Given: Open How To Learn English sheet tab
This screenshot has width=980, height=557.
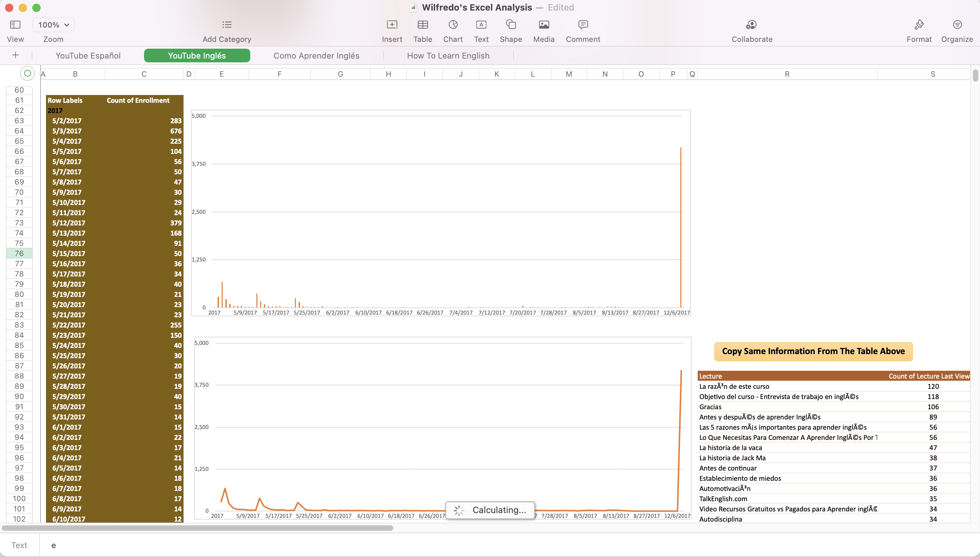Looking at the screenshot, I should [448, 55].
